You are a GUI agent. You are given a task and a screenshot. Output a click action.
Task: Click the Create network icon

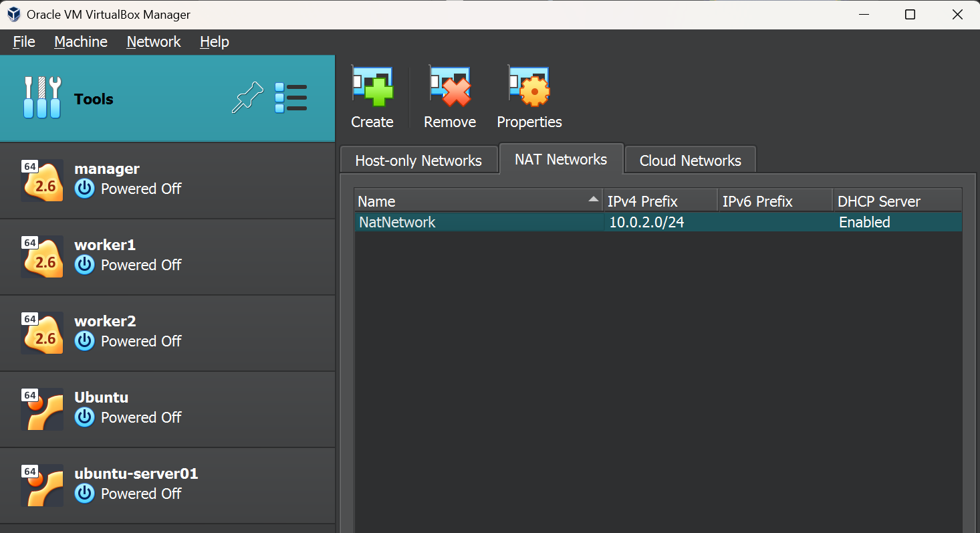pyautogui.click(x=372, y=88)
